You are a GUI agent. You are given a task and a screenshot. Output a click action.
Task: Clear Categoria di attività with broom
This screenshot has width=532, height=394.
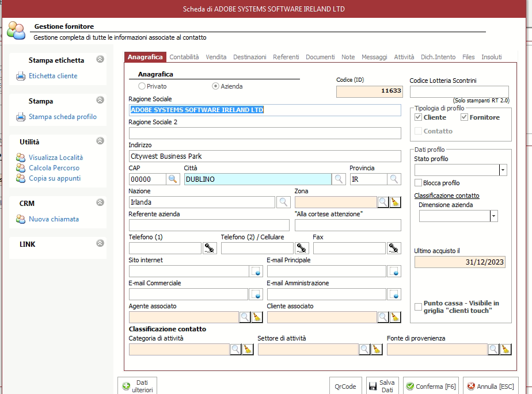248,349
